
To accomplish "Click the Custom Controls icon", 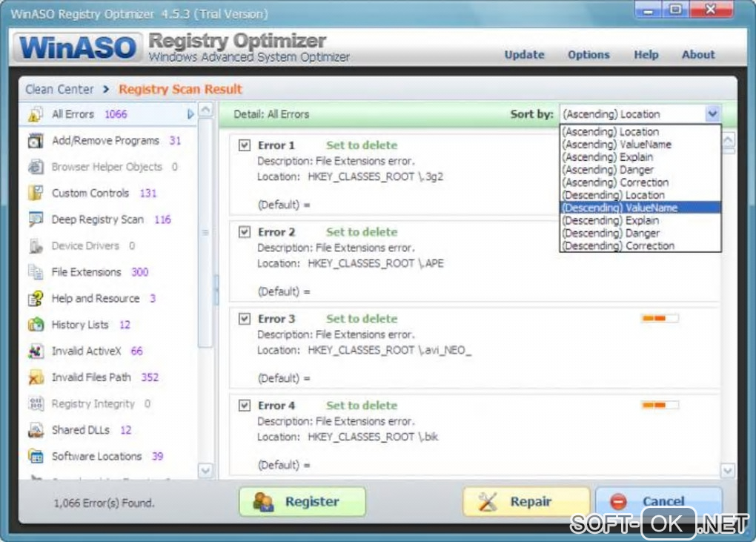I will point(36,194).
